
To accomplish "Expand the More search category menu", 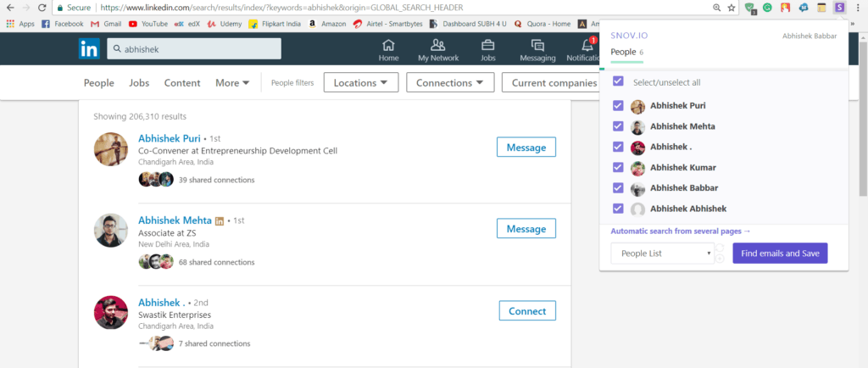I will (x=232, y=82).
